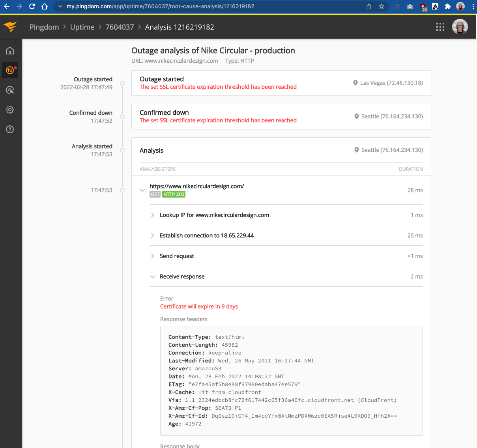Open the Real User Monitoring sidebar icon

10,90
